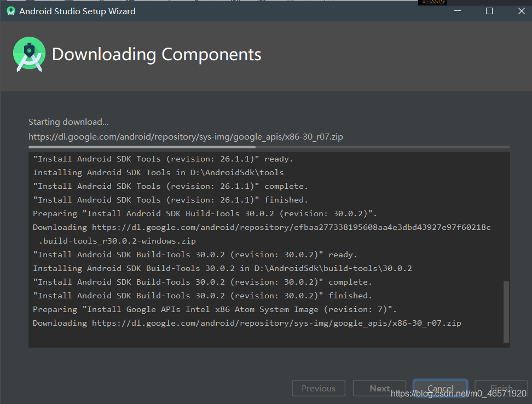Click the disabled Previous button

319,388
